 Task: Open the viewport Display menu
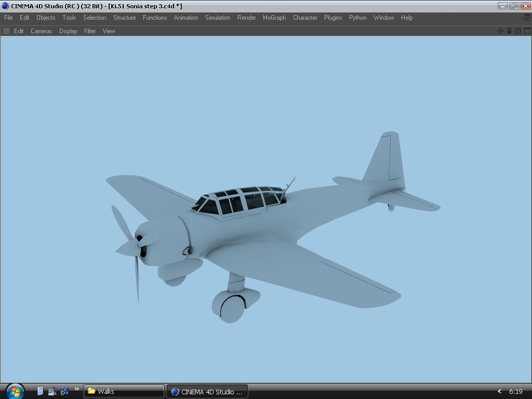tap(68, 31)
